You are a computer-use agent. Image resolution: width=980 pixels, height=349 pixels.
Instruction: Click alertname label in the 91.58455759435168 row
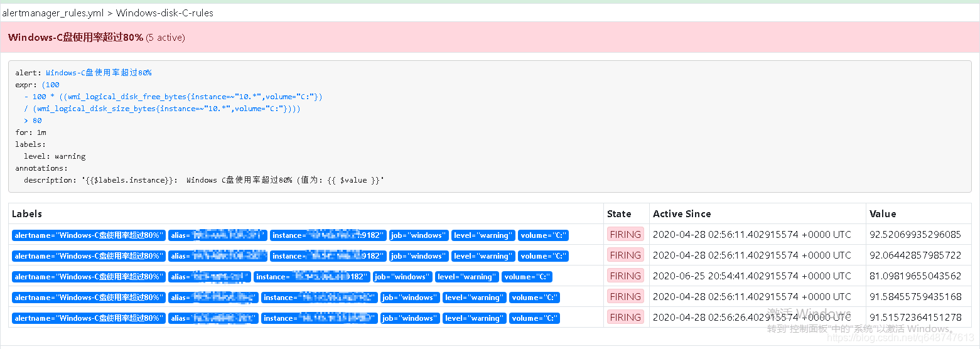(89, 298)
